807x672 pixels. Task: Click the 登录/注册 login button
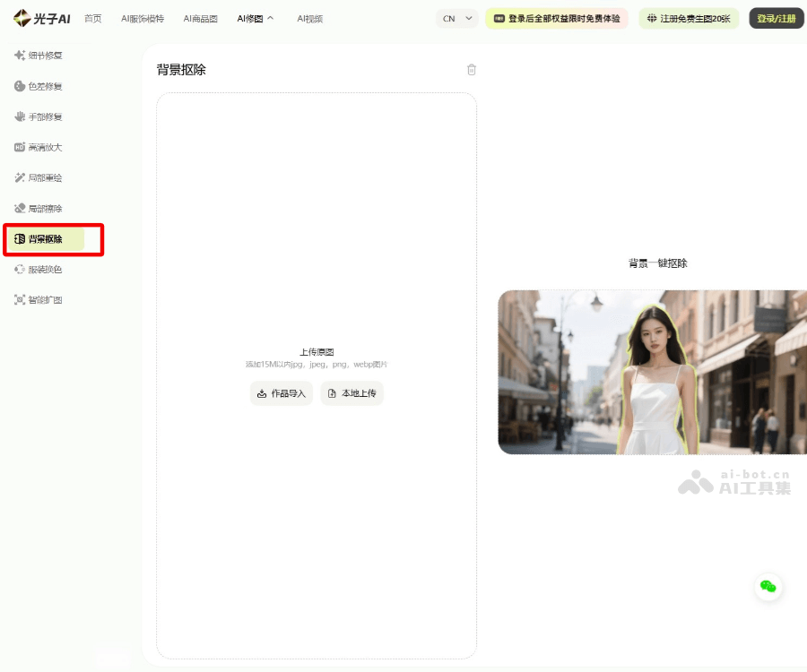775,17
